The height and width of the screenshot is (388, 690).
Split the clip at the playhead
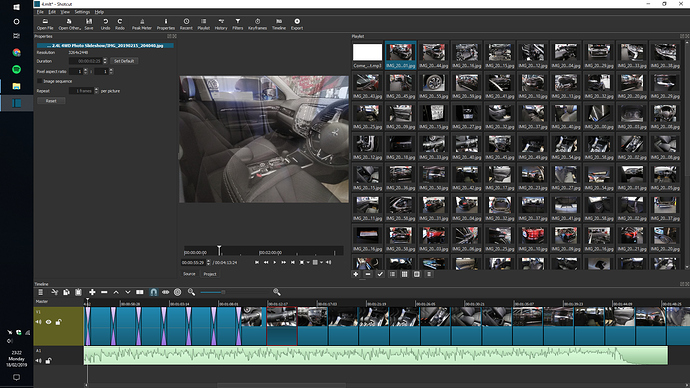139,292
